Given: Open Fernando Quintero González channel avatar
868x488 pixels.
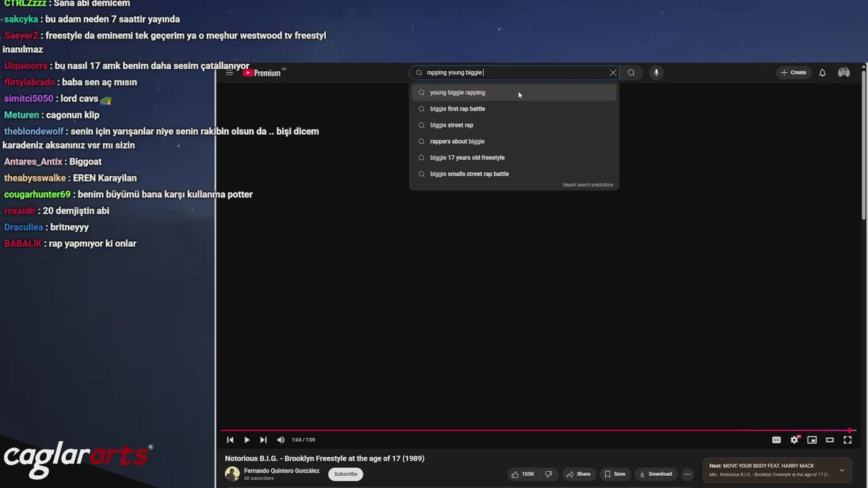Looking at the screenshot, I should click(232, 474).
